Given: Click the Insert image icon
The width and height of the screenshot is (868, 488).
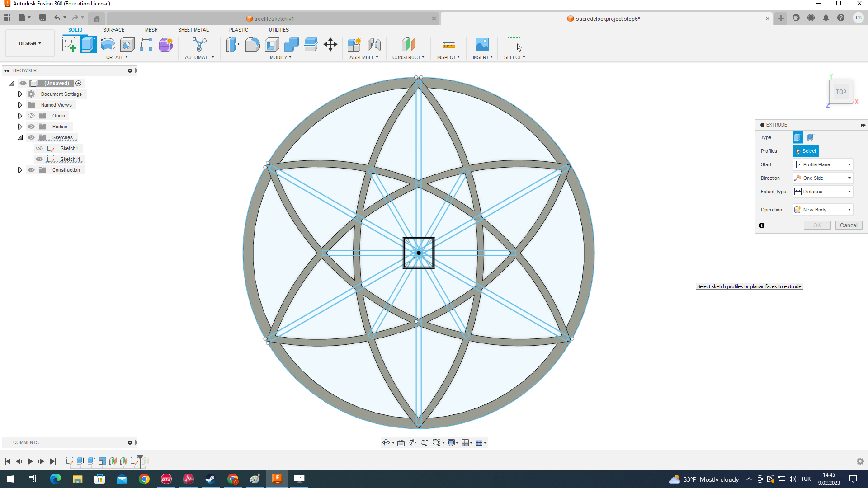Looking at the screenshot, I should point(482,44).
